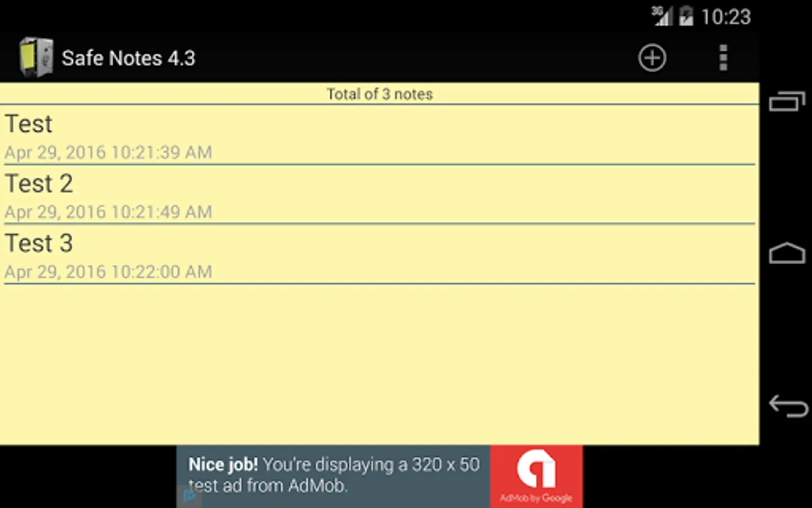This screenshot has height=508, width=812.
Task: Click the "Nice job!" AdMob test ad text
Action: point(334,475)
